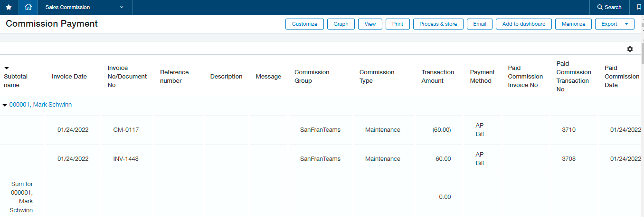Collapse the 000001, Mark Schwinn group
This screenshot has width=644, height=217.
(x=5, y=105)
